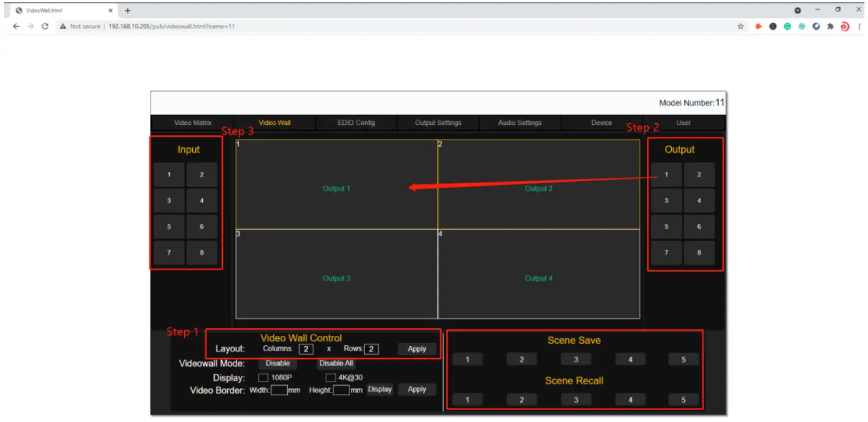Apply the video wall layout

(x=417, y=349)
